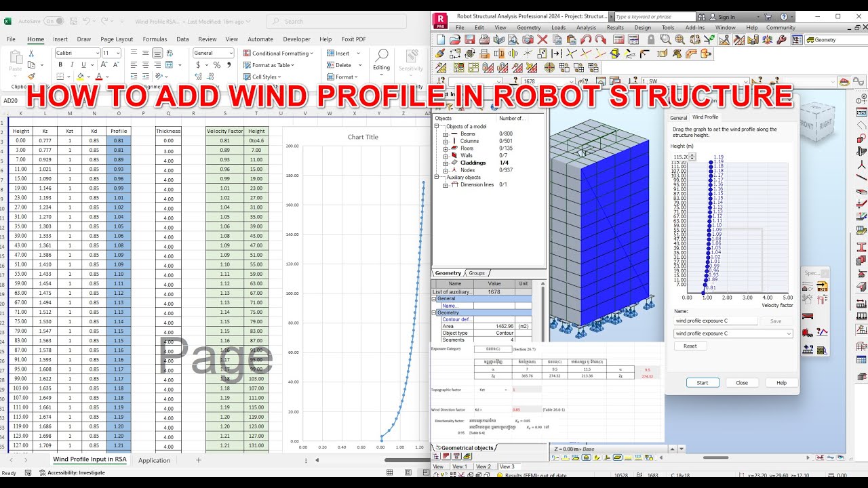
Task: Click the Screen capture camera icon in Robot
Action: point(528,39)
